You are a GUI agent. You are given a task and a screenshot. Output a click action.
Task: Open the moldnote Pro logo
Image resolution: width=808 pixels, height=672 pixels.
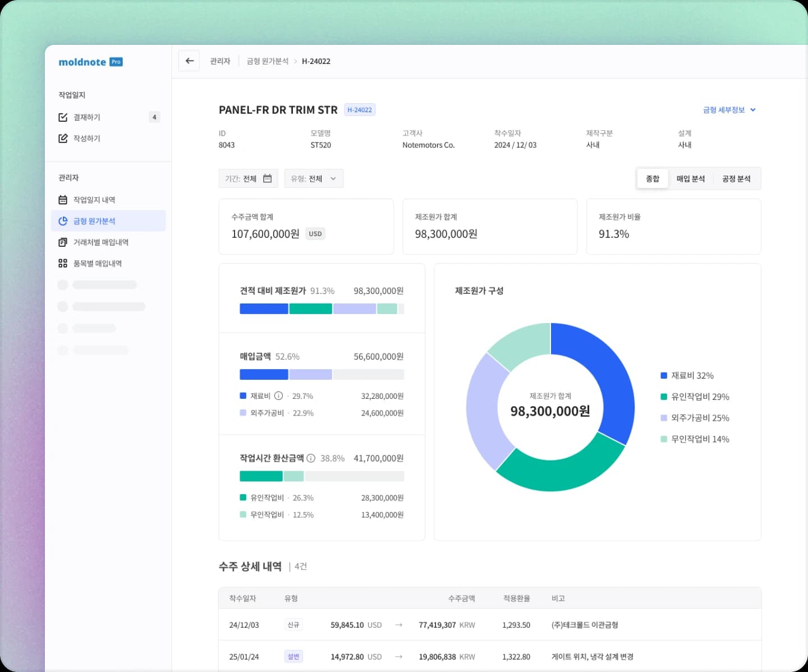click(x=90, y=62)
